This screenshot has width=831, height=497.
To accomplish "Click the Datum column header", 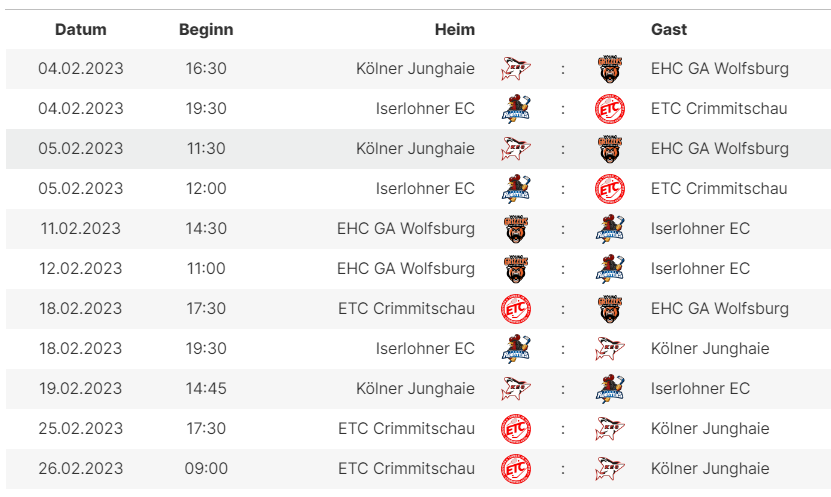I will 81,29.
